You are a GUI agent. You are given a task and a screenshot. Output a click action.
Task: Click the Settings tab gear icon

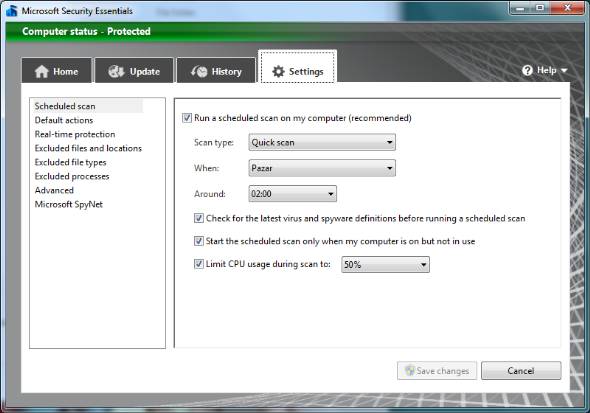click(278, 71)
